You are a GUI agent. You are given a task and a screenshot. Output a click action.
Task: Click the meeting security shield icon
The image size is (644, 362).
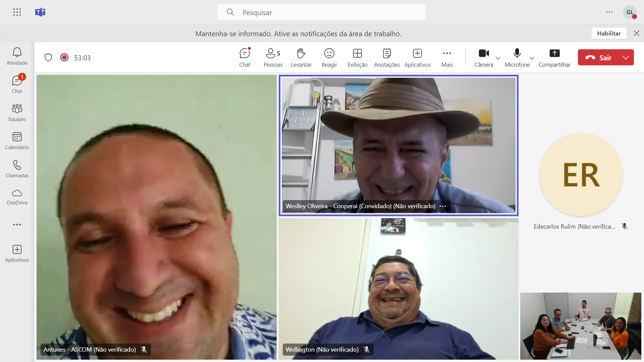[x=48, y=58]
